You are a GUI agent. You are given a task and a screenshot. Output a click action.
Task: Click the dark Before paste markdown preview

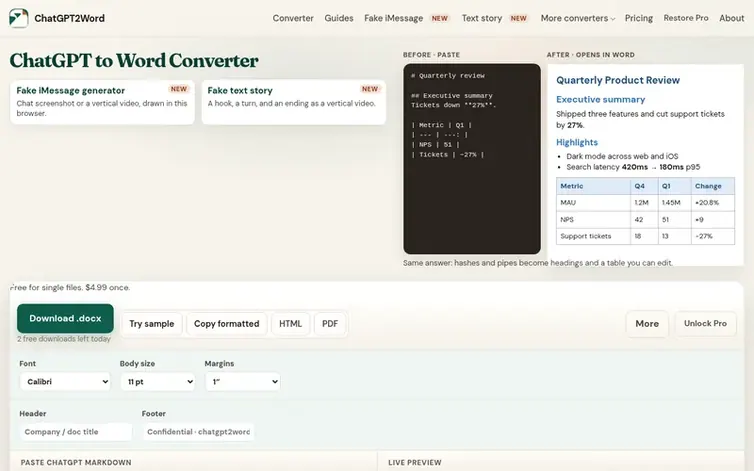tap(472, 159)
